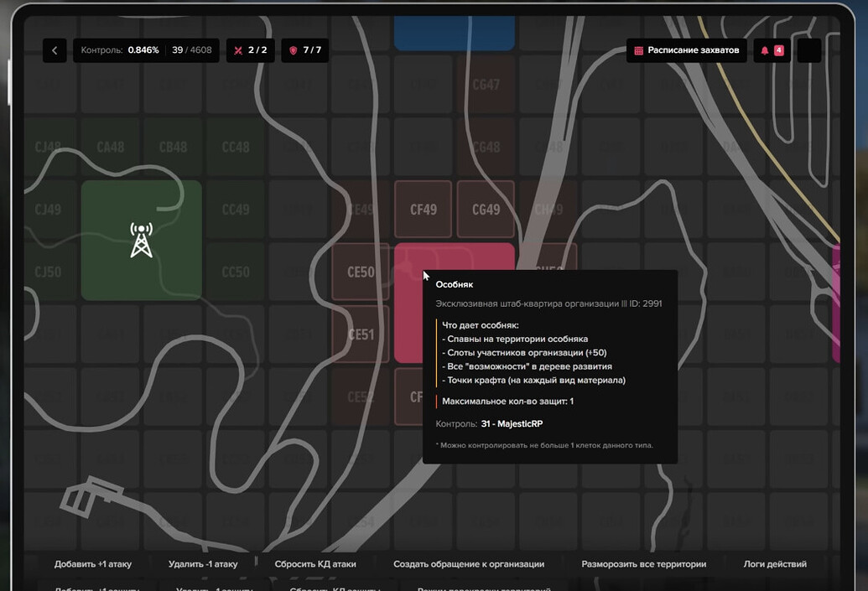Open notifications bell with badge 4
Screen dimensions: 868x591
772,50
